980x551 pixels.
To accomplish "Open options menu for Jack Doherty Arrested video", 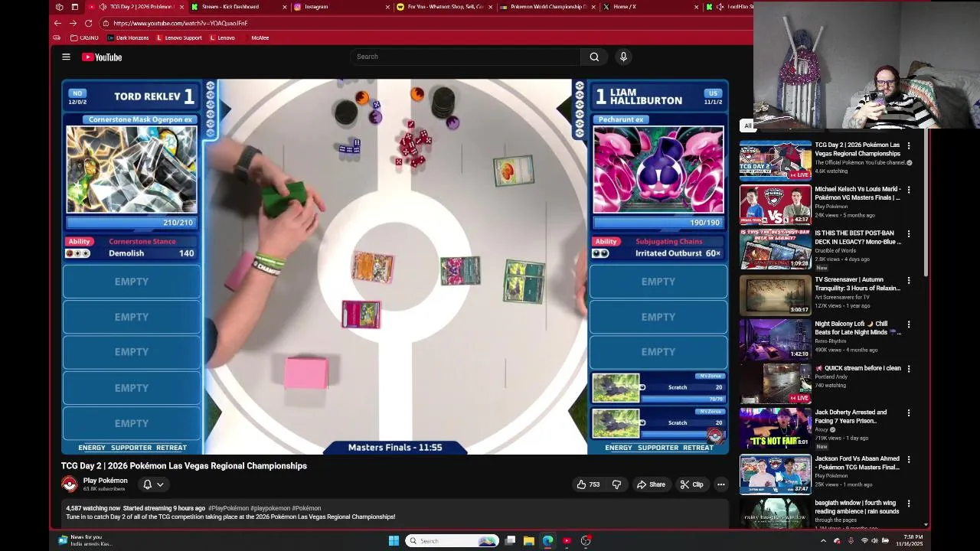I will click(x=909, y=413).
